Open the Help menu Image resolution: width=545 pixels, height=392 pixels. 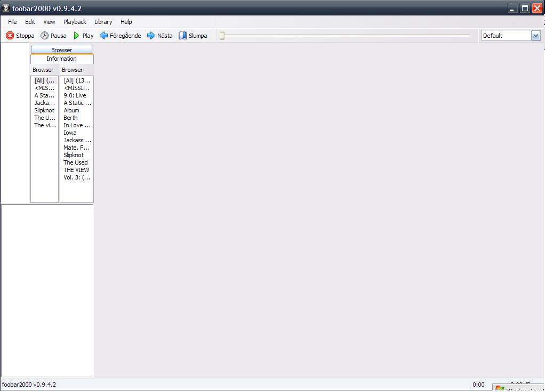coord(126,22)
